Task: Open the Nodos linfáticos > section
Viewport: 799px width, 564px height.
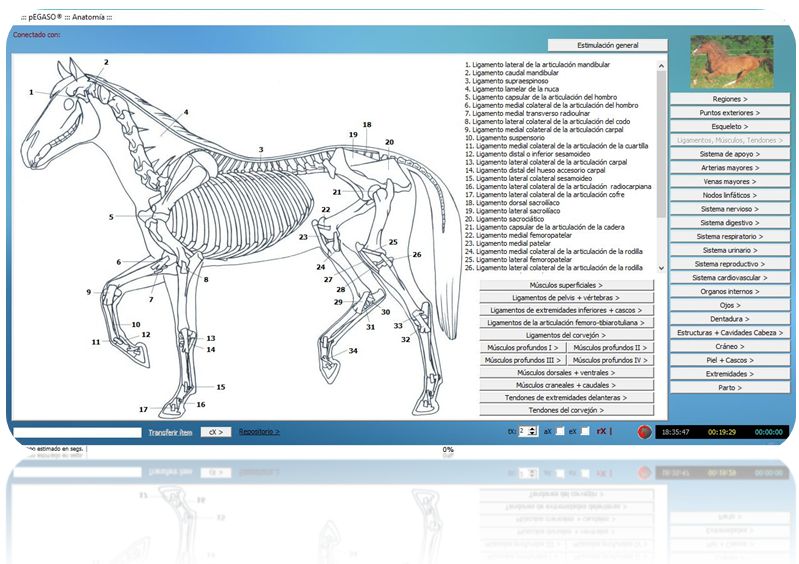Action: (730, 195)
